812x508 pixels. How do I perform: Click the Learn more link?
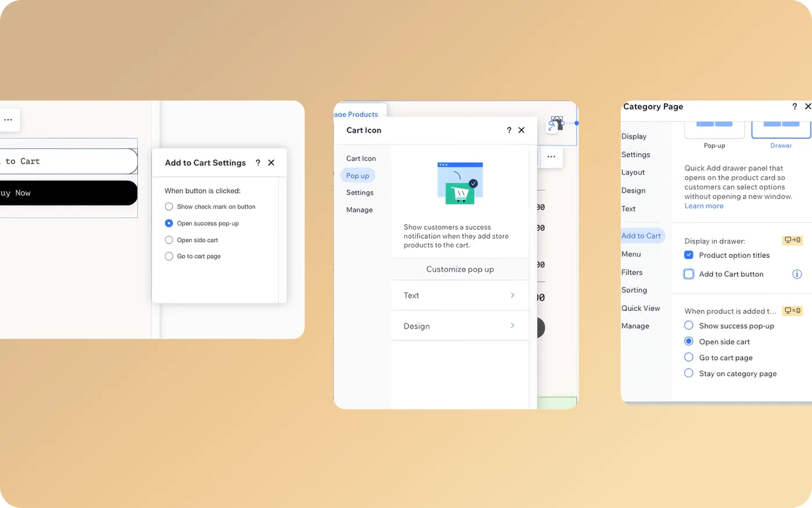tap(704, 206)
